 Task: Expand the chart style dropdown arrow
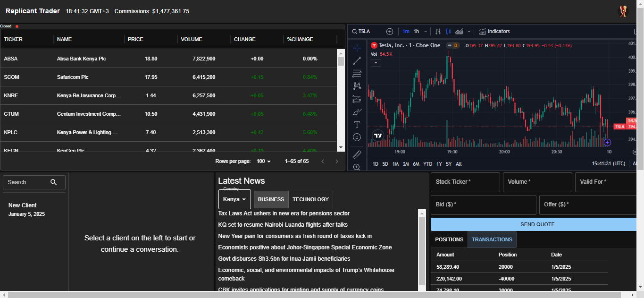pos(468,32)
